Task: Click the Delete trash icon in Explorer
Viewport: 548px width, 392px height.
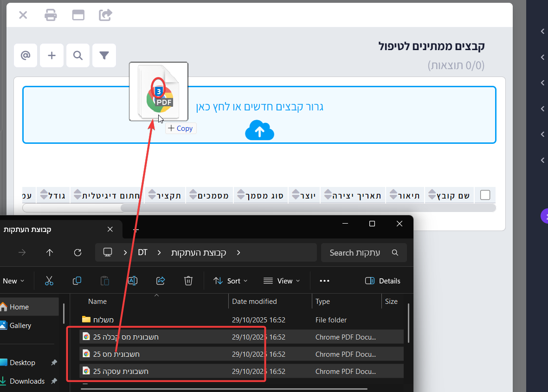Action: [188, 281]
